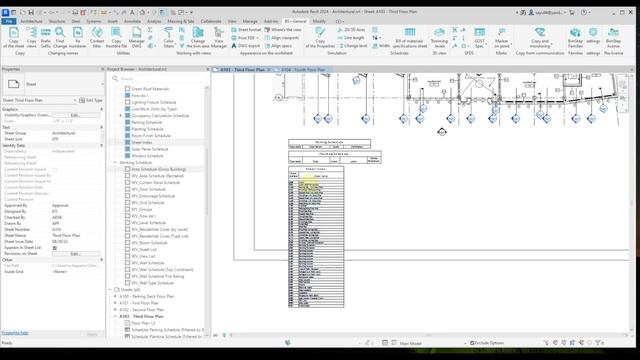Click the Align viewports button
This screenshot has width=640, height=360.
pos(282,38)
